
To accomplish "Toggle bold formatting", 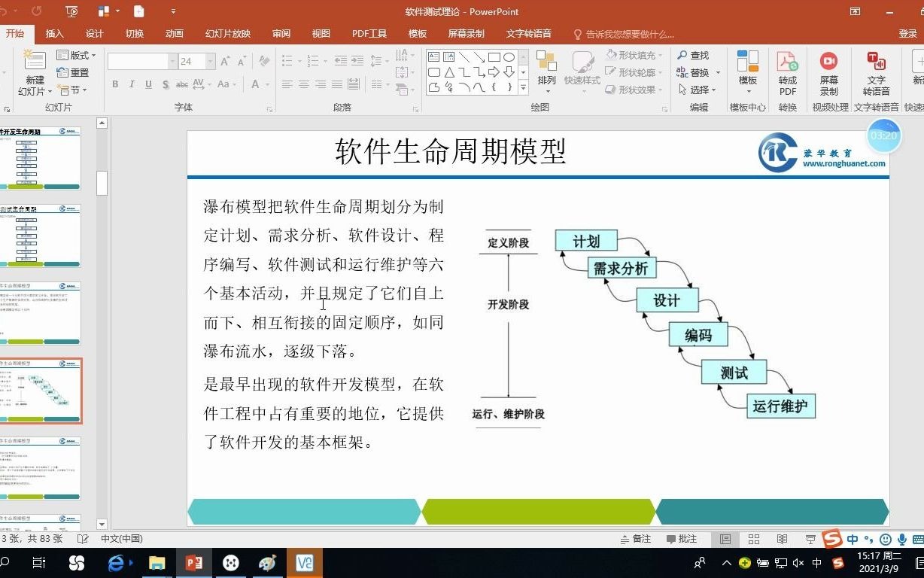I will point(115,84).
